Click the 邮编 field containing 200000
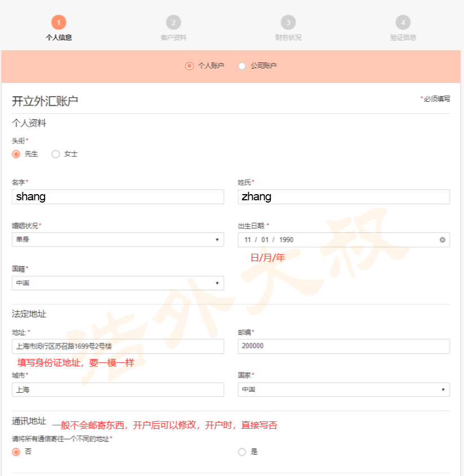Screen dimensions: 464x476 tap(343, 347)
